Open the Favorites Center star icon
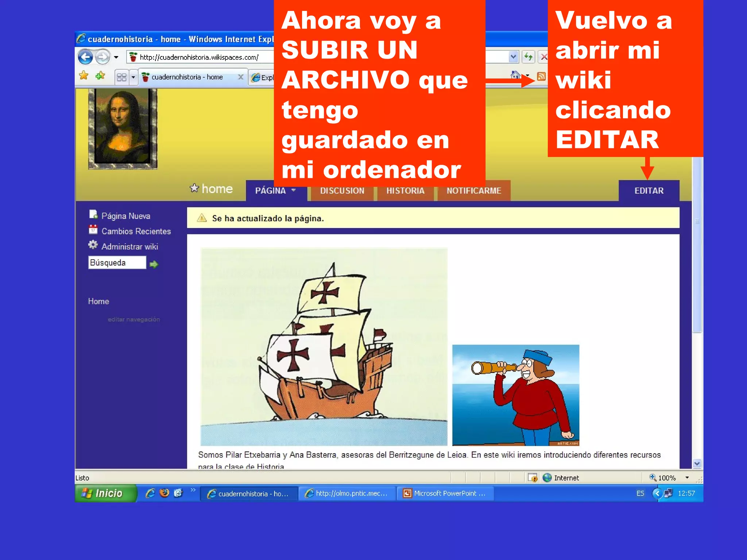The width and height of the screenshot is (747, 560). coord(84,76)
